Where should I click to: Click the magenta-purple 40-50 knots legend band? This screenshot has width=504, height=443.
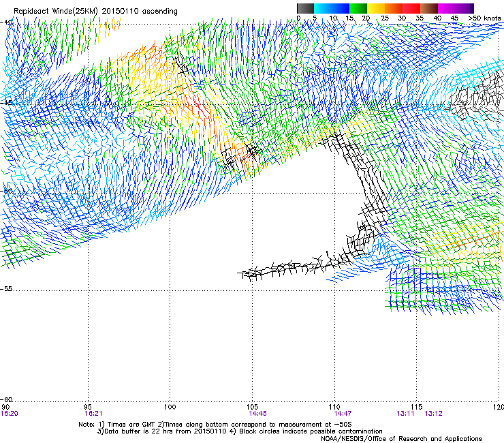(456, 8)
